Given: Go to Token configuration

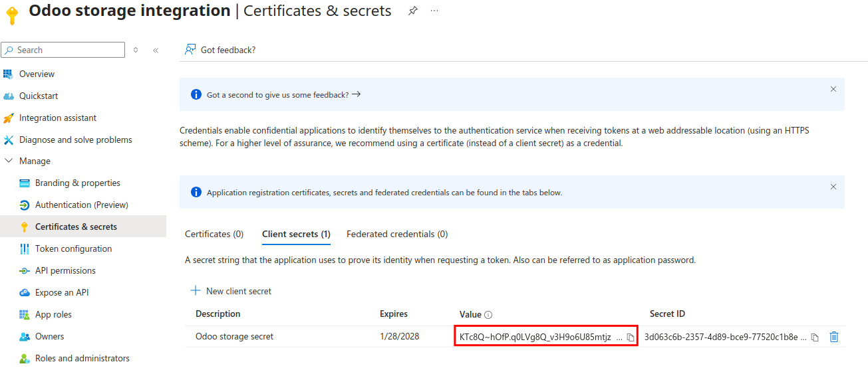Looking at the screenshot, I should (x=73, y=248).
